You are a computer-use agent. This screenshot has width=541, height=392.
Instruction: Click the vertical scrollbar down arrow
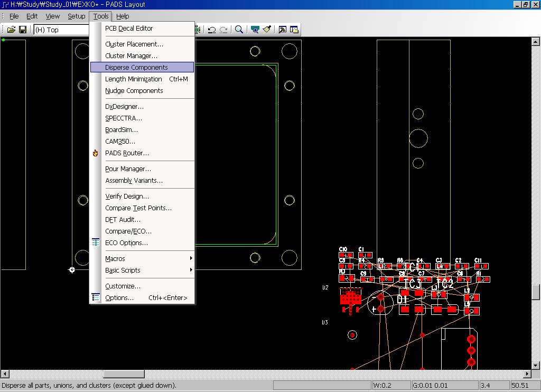pos(535,366)
